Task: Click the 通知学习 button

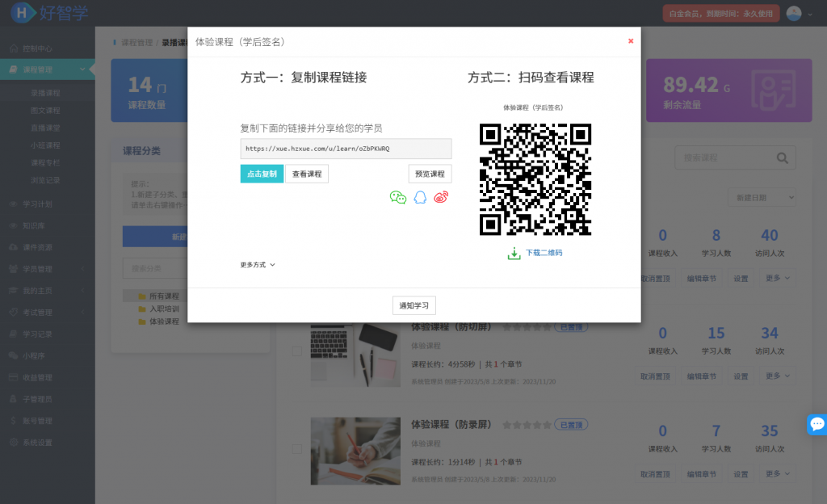Action: tap(414, 305)
